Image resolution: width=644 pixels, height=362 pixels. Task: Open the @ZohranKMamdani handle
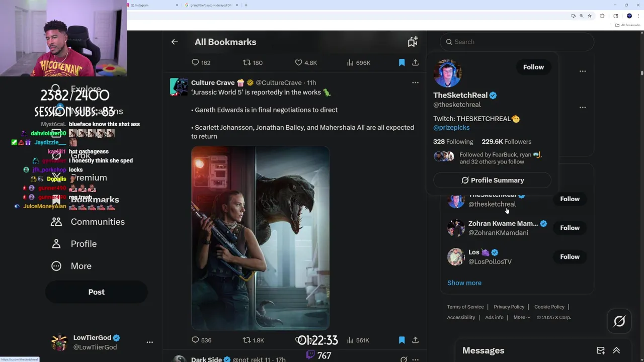point(498,233)
